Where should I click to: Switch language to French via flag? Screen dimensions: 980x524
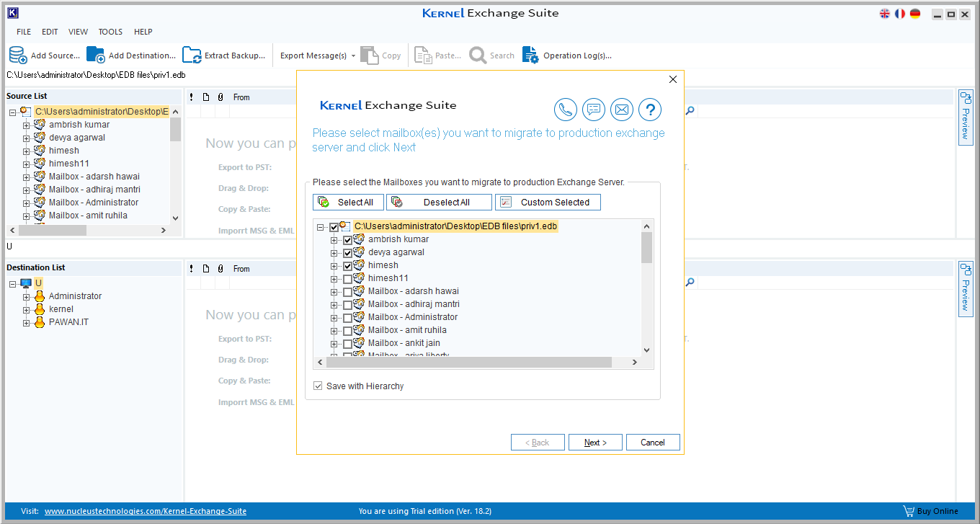click(x=900, y=14)
